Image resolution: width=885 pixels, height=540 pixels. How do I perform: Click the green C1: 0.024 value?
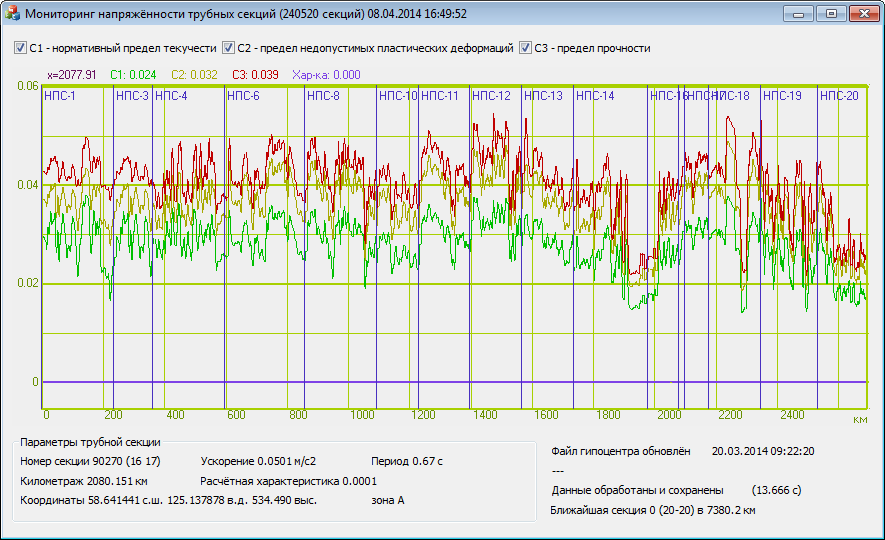[x=133, y=75]
